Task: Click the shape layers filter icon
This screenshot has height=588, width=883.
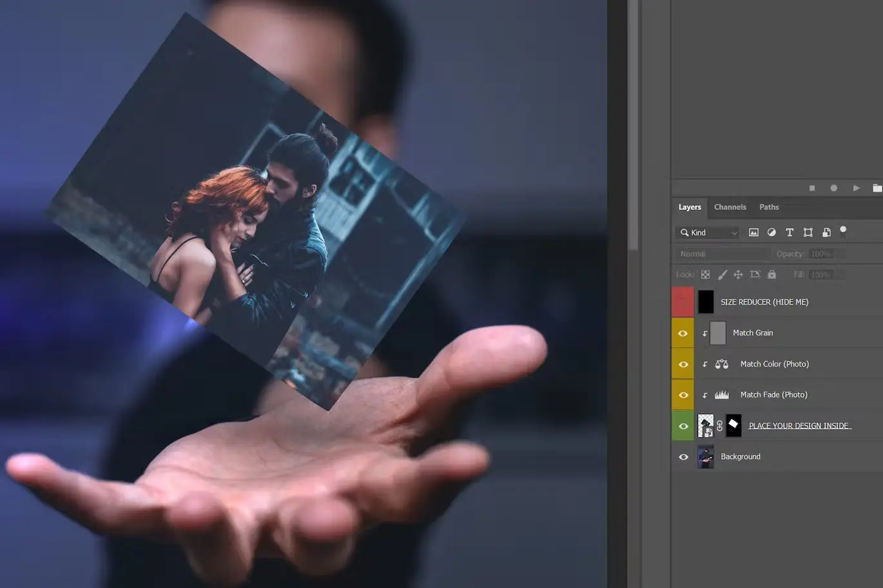Action: 809,232
